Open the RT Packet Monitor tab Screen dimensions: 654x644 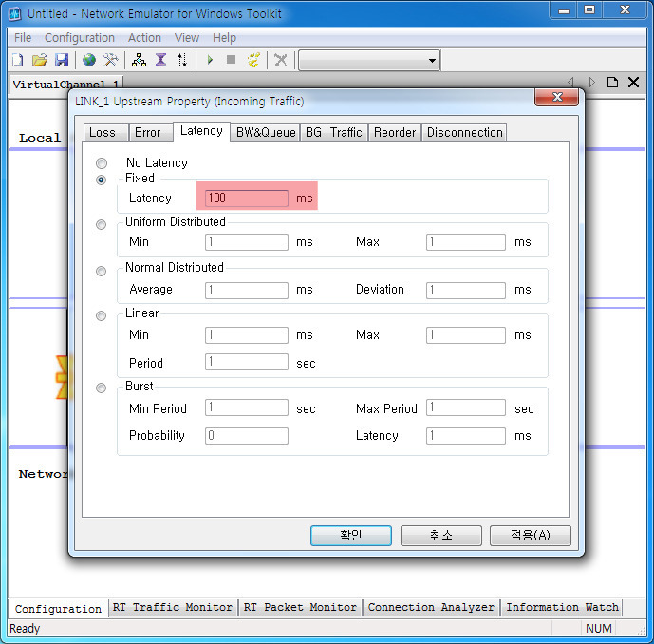pos(300,607)
